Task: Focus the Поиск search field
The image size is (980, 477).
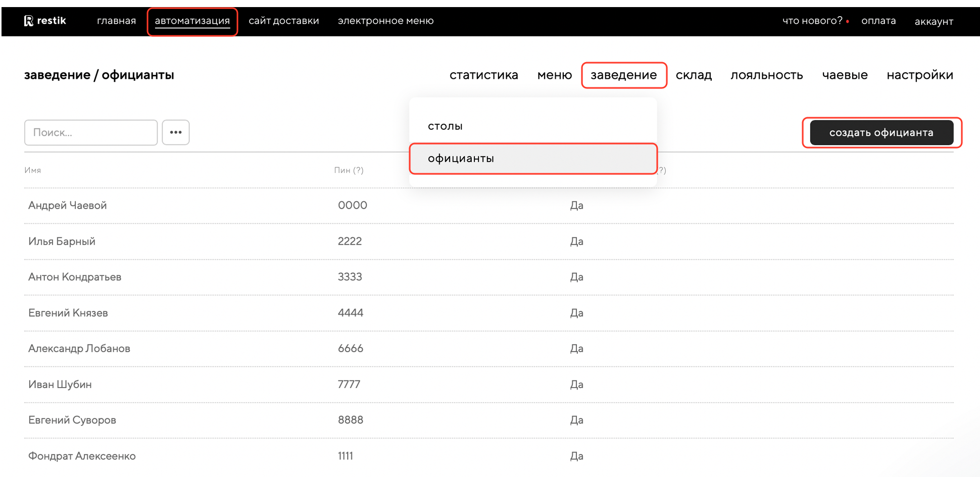Action: click(x=91, y=132)
